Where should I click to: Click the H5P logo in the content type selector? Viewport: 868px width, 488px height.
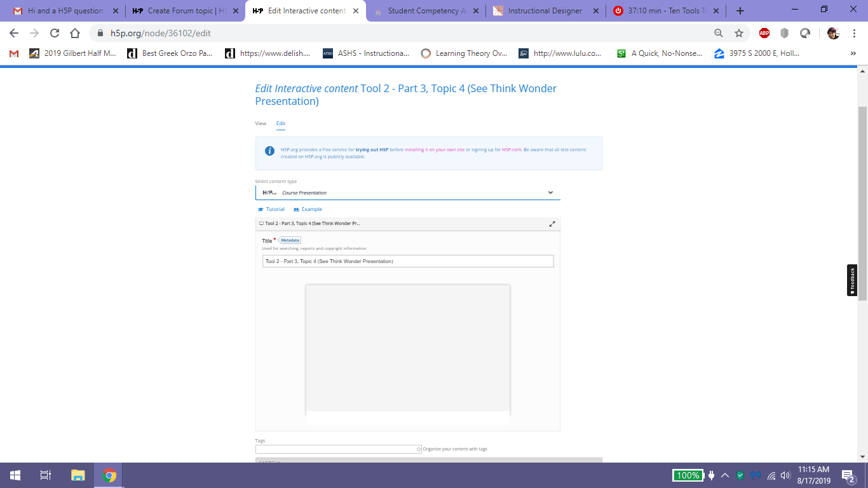269,192
